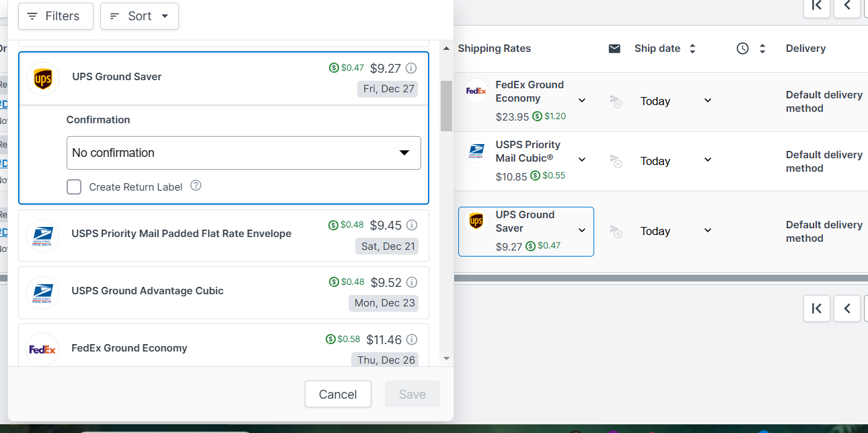Click info icon next to $9.27 UPS rate
868x433 pixels.
click(x=412, y=68)
